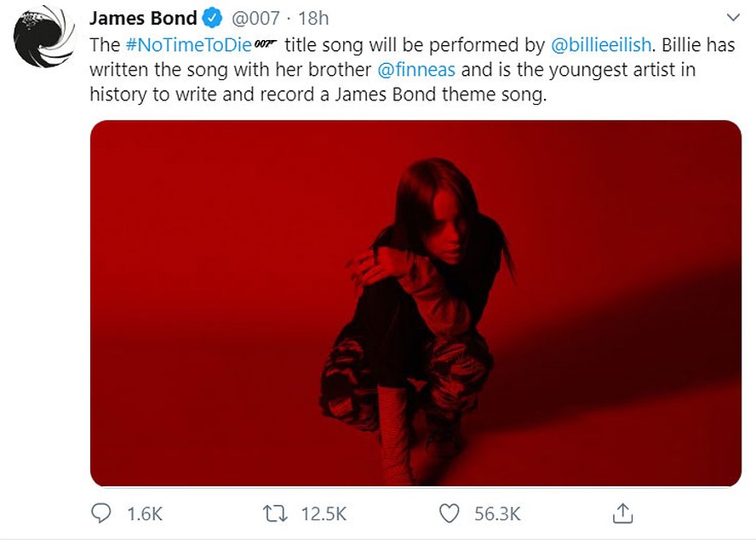756x545 pixels.
Task: Open the 18h timestamp link
Action: 313,19
